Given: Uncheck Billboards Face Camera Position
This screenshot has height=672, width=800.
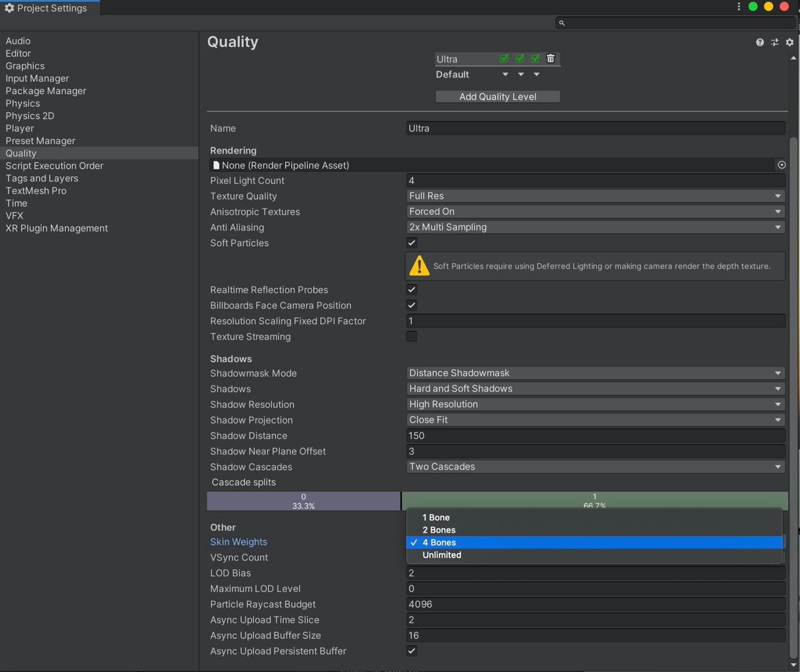Looking at the screenshot, I should coord(411,305).
